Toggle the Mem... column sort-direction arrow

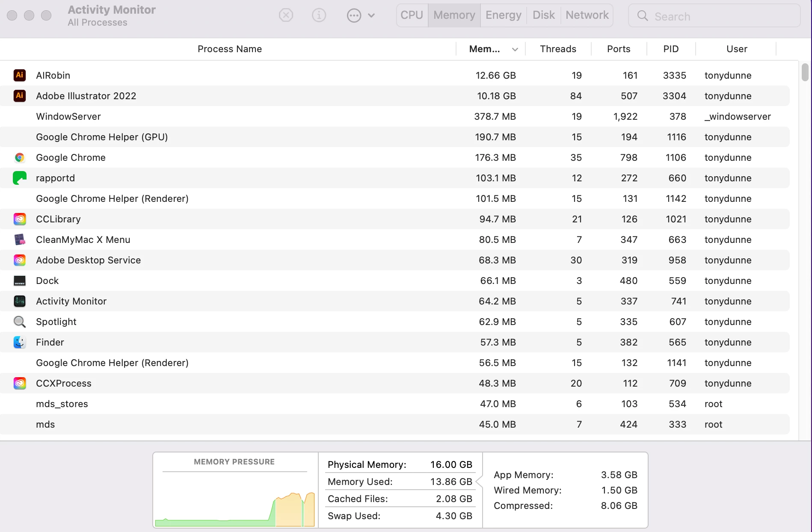tap(515, 49)
